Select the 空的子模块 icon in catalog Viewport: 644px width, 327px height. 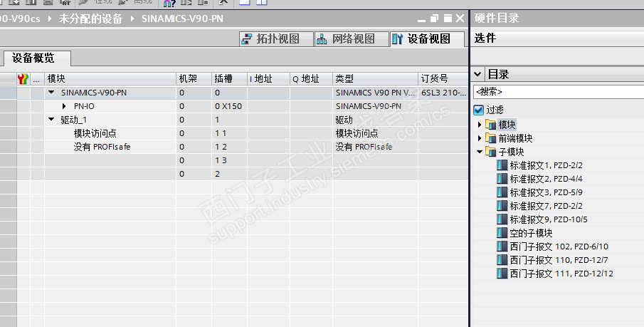coord(502,233)
